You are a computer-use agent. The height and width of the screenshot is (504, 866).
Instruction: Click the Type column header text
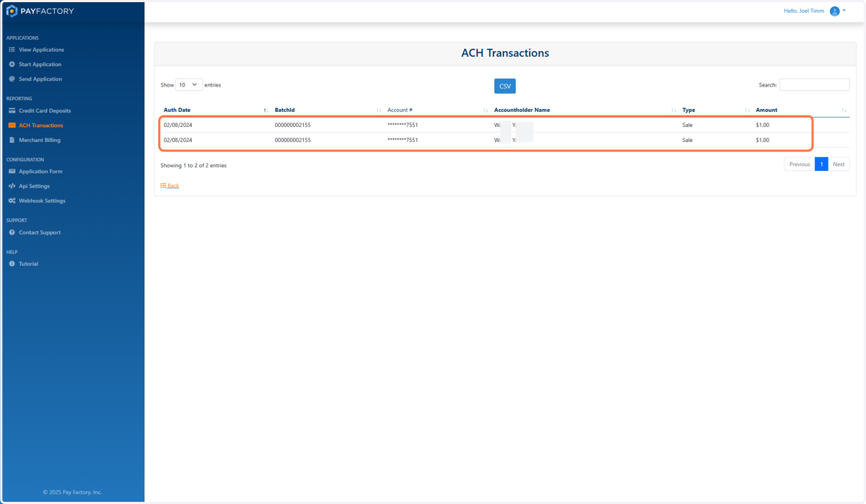click(x=688, y=110)
